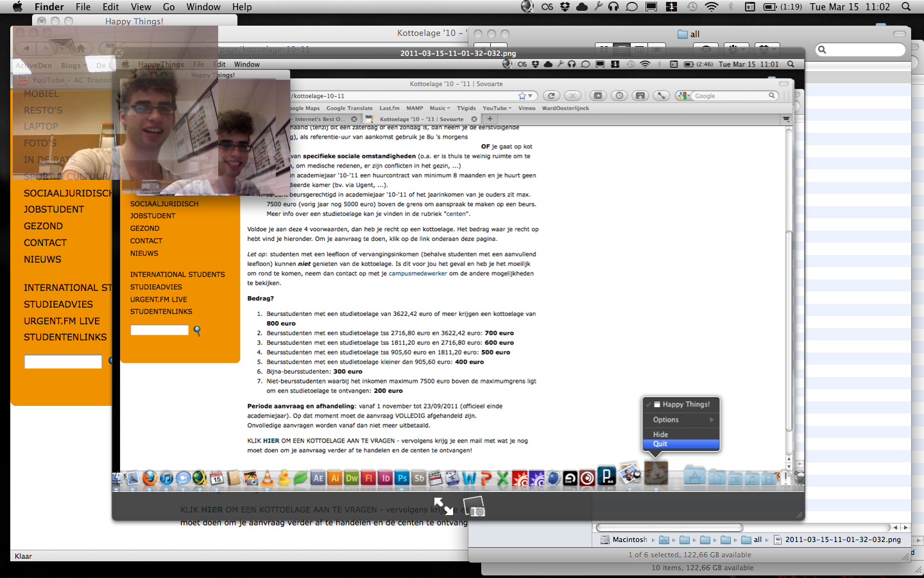Viewport: 924px width, 578px height.
Task: Click the folder with A glyph in path bar
Action: click(664, 539)
